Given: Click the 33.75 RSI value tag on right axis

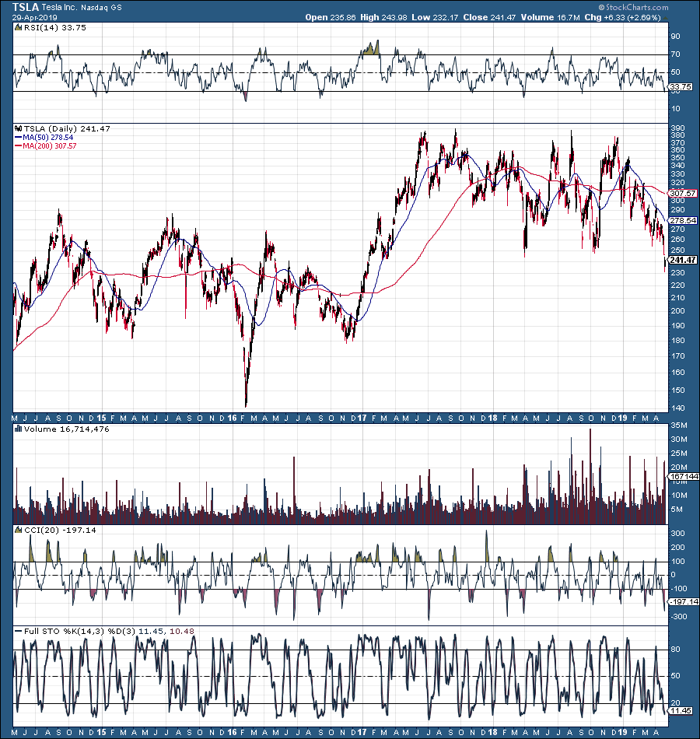Looking at the screenshot, I should point(681,87).
